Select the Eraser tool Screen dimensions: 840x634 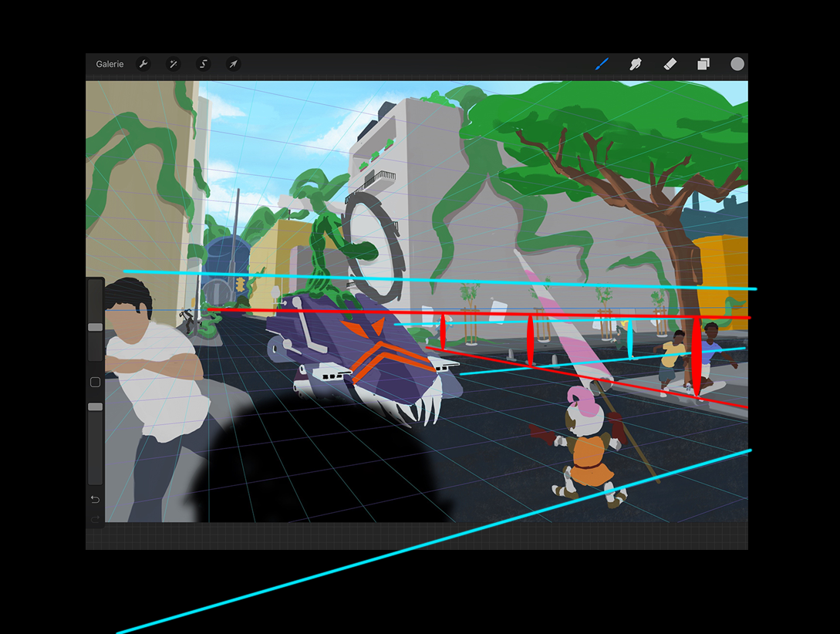(x=670, y=64)
